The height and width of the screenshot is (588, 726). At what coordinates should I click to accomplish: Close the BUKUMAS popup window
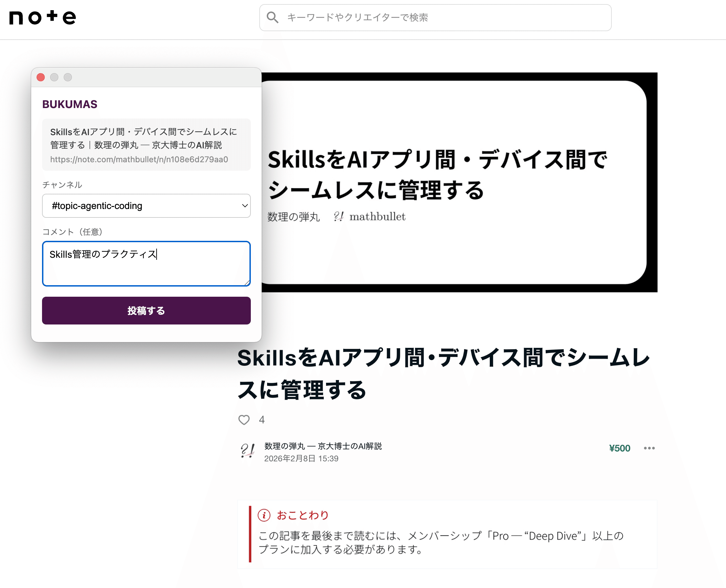click(41, 77)
